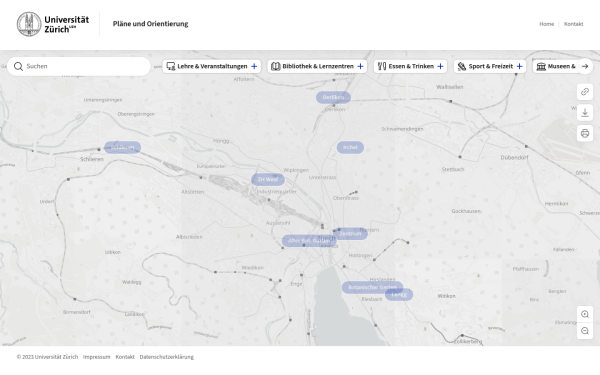Click the Affoltern label on the map
The width and height of the screenshot is (600, 375).
click(244, 80)
